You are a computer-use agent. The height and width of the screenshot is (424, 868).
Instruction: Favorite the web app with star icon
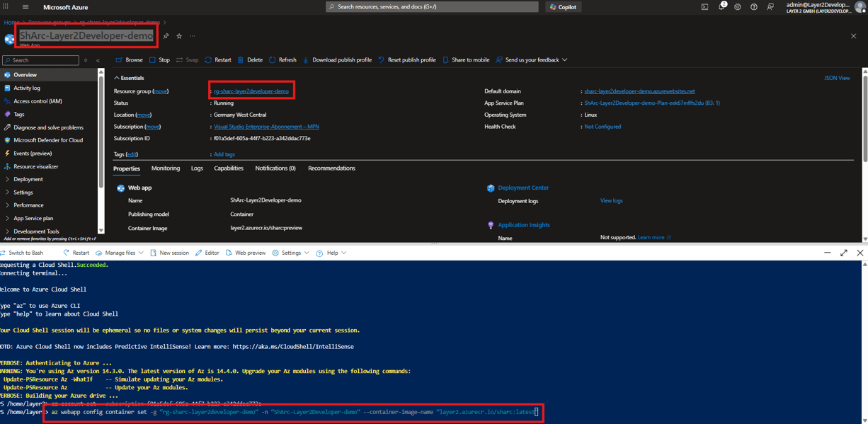coord(179,36)
